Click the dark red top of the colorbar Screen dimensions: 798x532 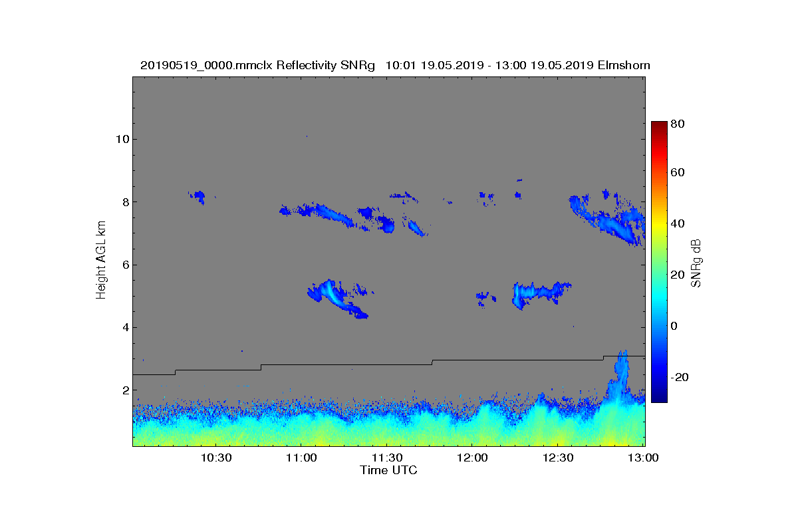point(658,125)
